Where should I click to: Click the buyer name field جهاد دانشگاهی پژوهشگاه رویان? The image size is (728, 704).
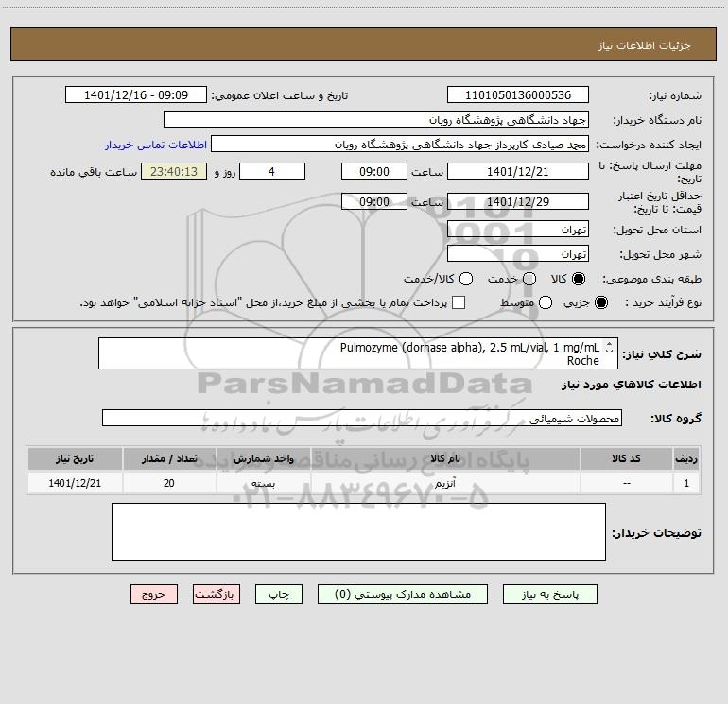pyautogui.click(x=376, y=119)
